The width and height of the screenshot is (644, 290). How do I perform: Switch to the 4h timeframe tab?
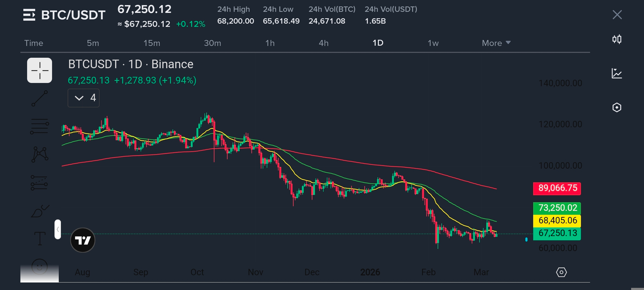(x=323, y=43)
